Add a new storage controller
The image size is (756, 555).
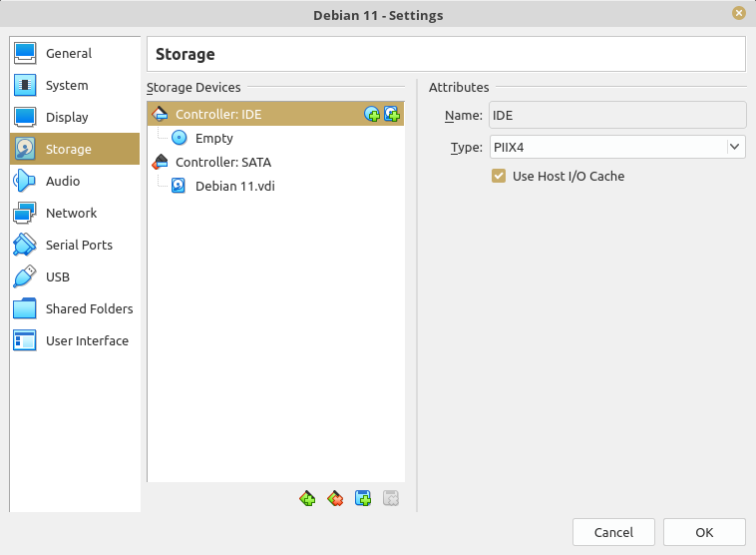pos(307,498)
